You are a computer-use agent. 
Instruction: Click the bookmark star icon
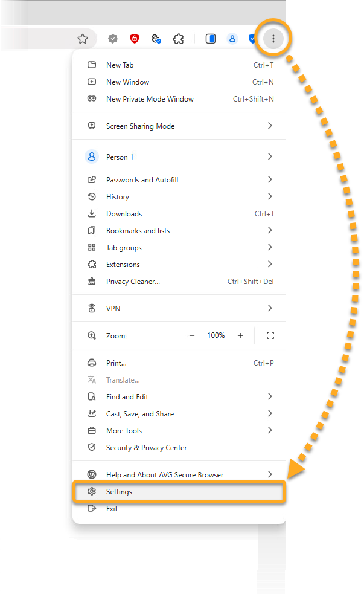tap(83, 39)
